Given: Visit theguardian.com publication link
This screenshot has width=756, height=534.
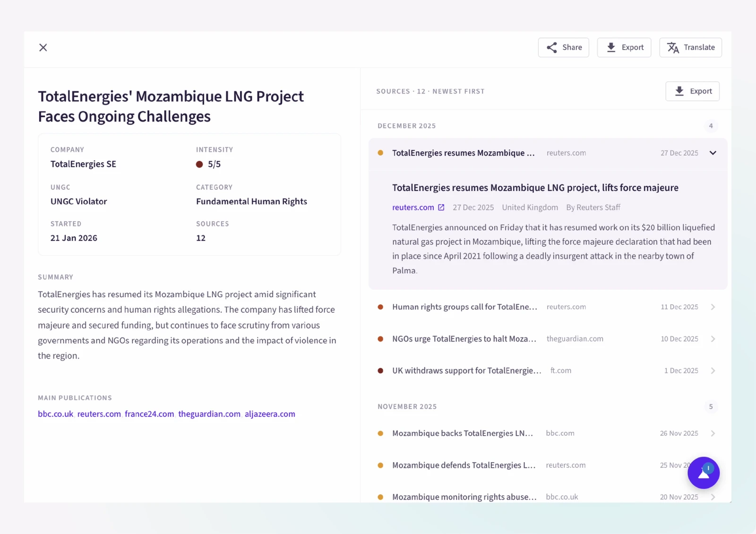Looking at the screenshot, I should point(209,414).
